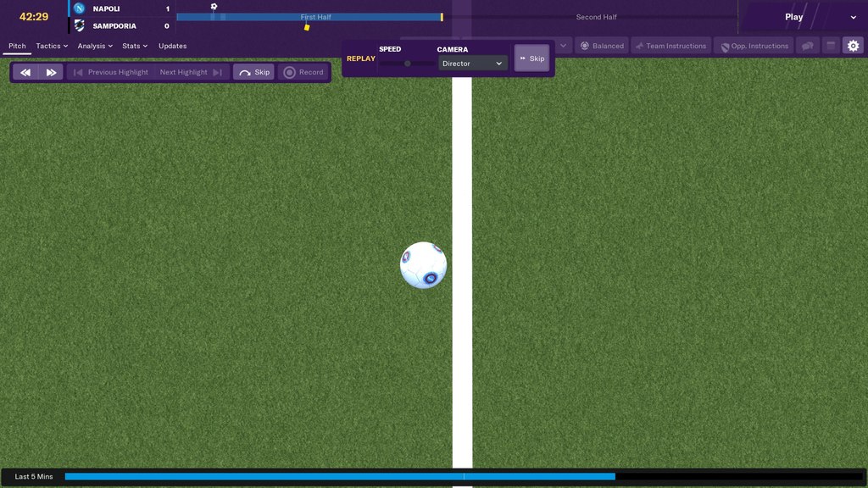The width and height of the screenshot is (868, 488).
Task: Click the shouts speech-bubble icon
Action: point(808,46)
